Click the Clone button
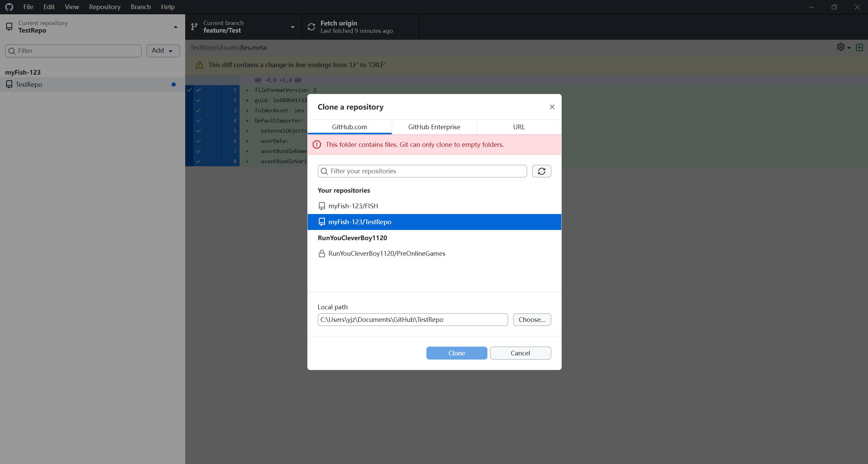 [457, 353]
